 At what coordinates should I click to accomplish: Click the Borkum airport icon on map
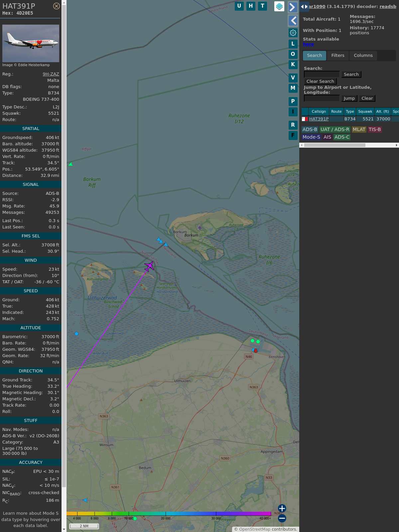click(199, 228)
